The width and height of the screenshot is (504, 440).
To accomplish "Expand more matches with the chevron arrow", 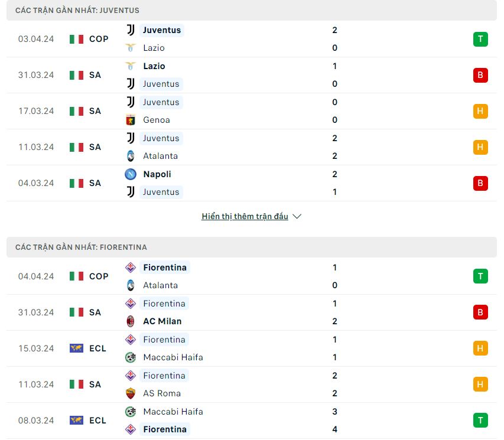I will (x=296, y=216).
